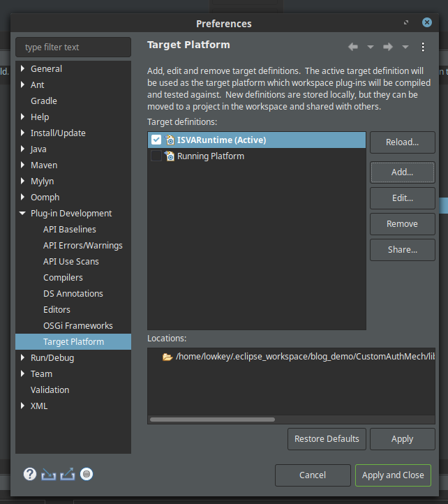448x504 pixels.
Task: Uncheck the ISVARuntime (Active) checkbox
Action: point(156,140)
